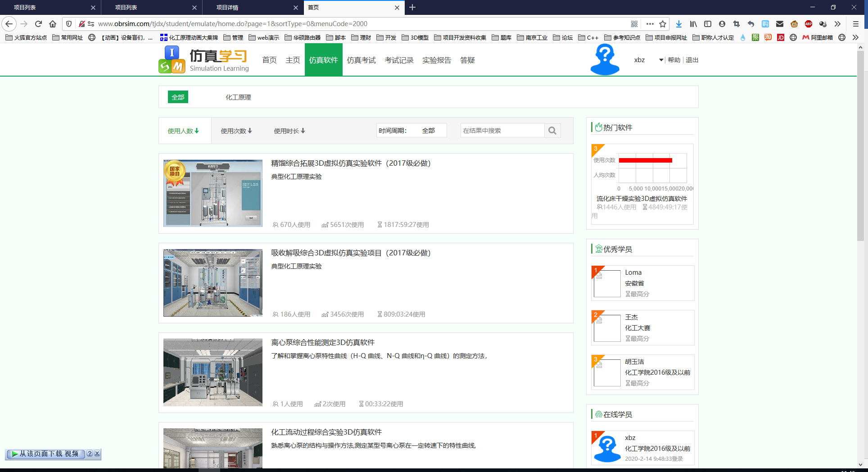Open the Firefox hamburger menu
Viewport: 868px width, 472px height.
(856, 24)
